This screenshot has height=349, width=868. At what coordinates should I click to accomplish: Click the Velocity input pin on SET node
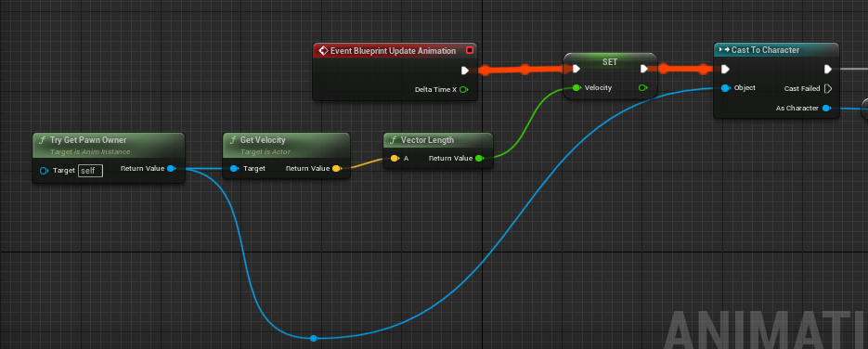[x=577, y=87]
